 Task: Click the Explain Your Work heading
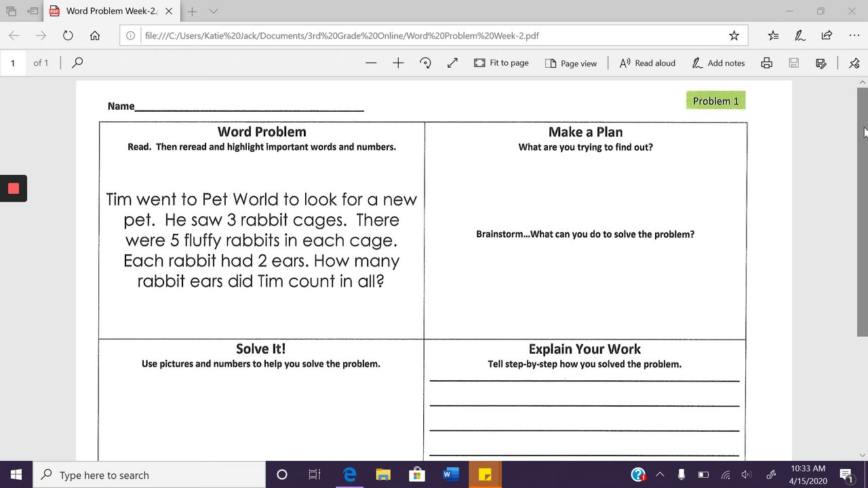[x=585, y=349]
